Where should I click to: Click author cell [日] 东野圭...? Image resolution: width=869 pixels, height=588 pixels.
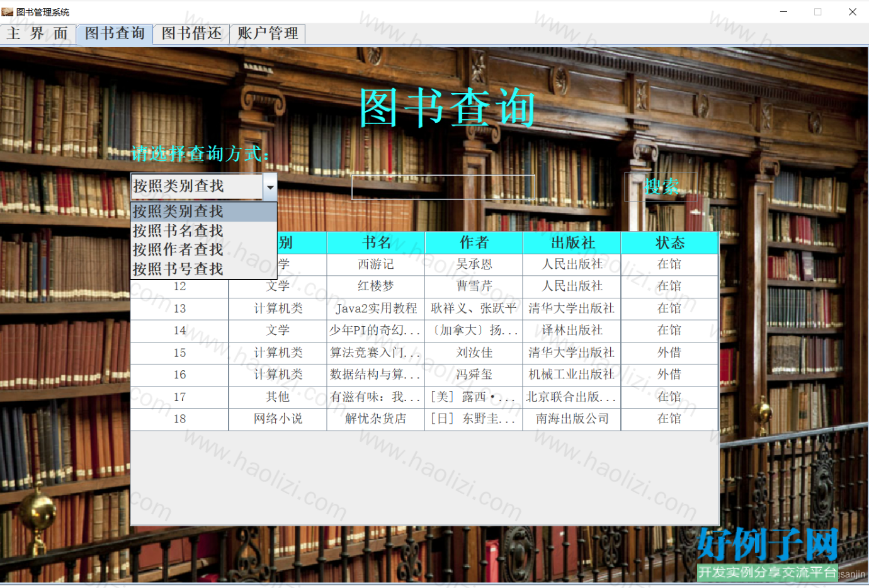click(474, 419)
